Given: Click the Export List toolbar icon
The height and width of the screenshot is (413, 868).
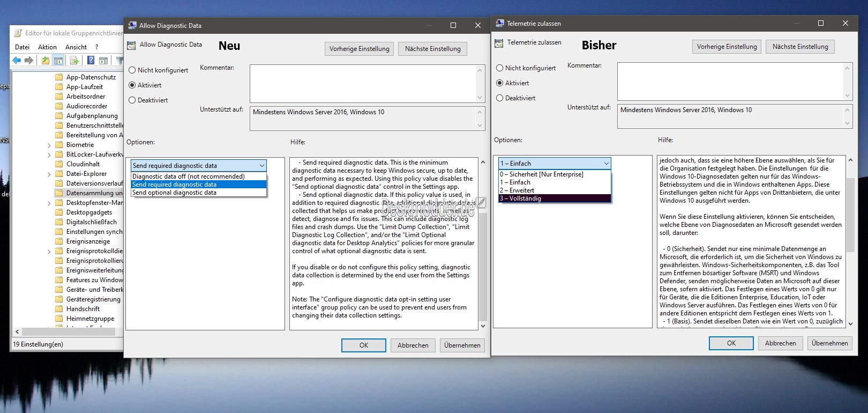Looking at the screenshot, I should pos(74,61).
